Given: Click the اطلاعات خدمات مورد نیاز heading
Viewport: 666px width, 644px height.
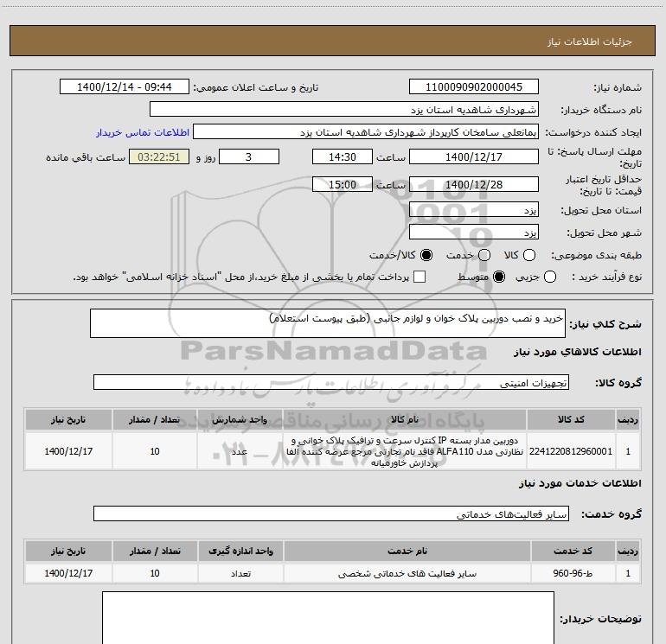Looking at the screenshot, I should [580, 483].
